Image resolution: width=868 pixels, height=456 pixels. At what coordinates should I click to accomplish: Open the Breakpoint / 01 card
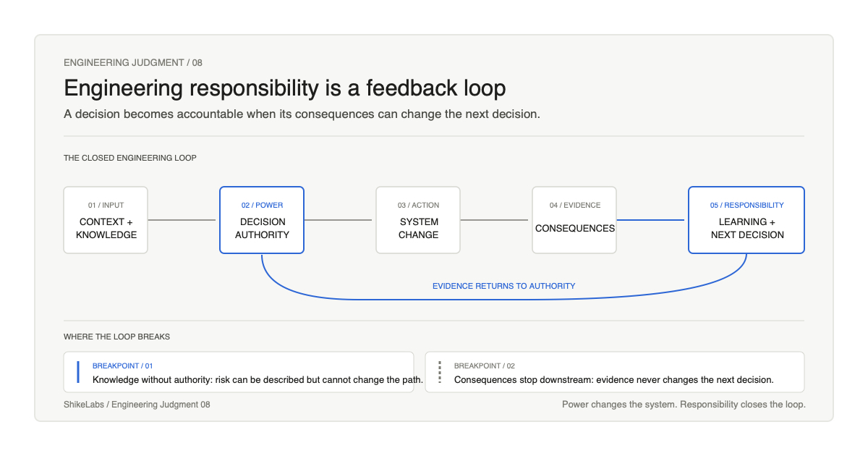click(239, 372)
